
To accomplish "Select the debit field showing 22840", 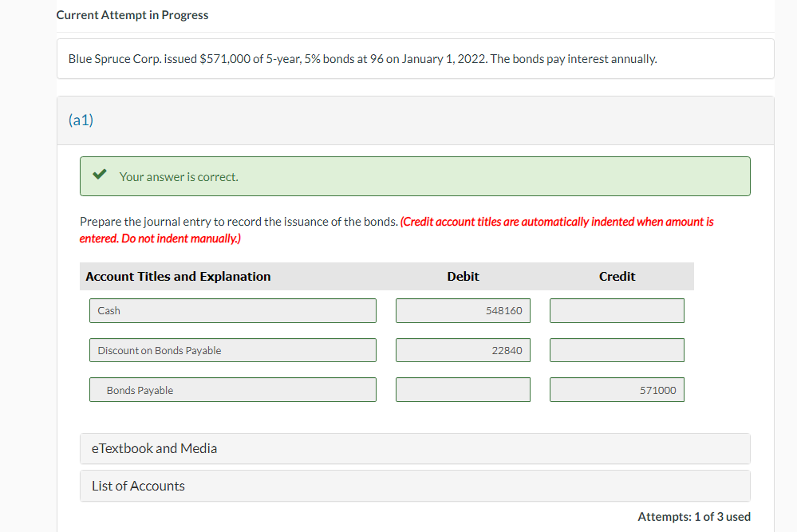I will point(463,349).
